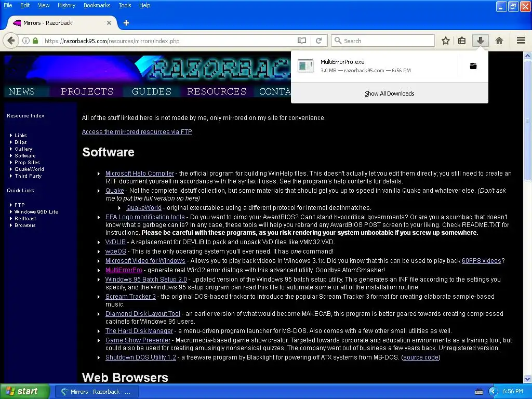Open the Tools menu

[x=125, y=5]
